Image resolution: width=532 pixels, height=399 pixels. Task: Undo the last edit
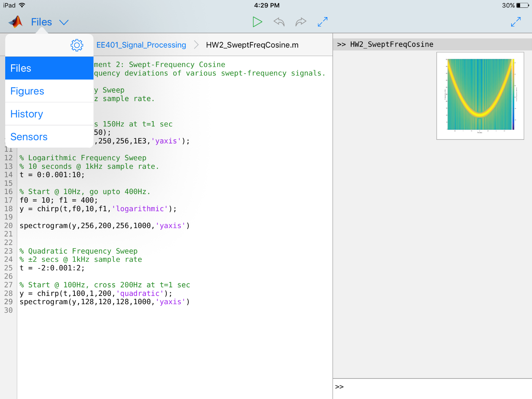pos(279,22)
